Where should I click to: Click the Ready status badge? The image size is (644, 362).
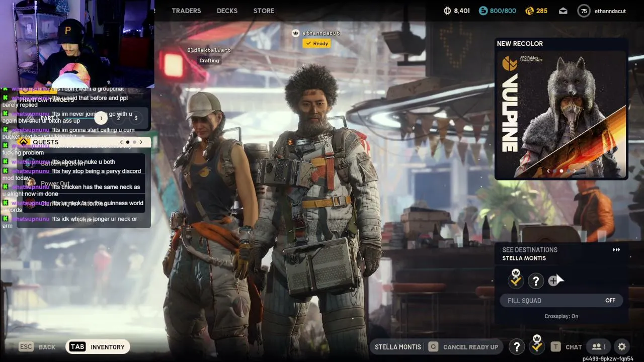(x=316, y=44)
